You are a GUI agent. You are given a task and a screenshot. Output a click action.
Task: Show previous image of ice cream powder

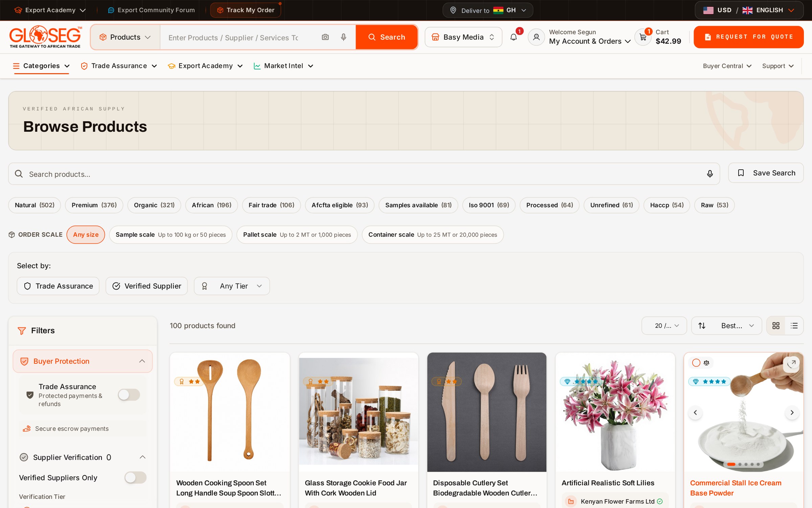click(x=695, y=412)
